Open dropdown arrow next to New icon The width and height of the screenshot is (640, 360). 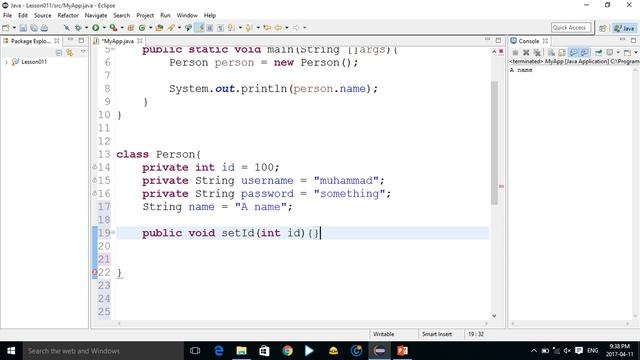[14, 28]
